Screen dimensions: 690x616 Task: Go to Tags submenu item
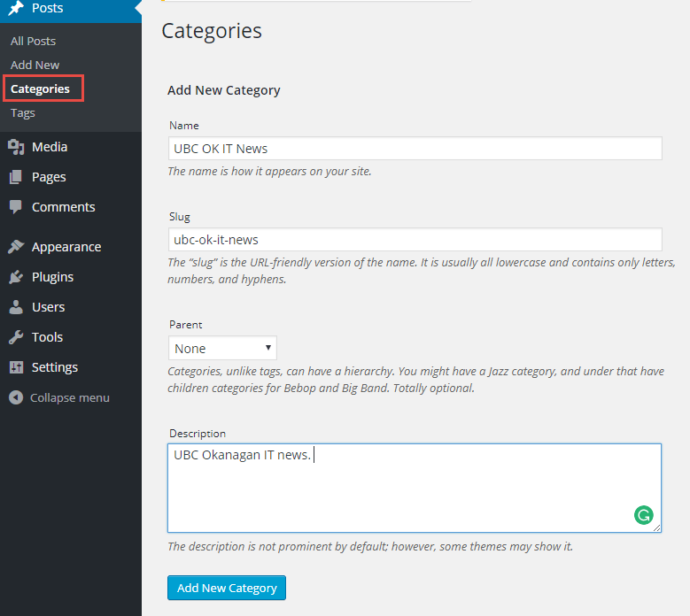23,112
